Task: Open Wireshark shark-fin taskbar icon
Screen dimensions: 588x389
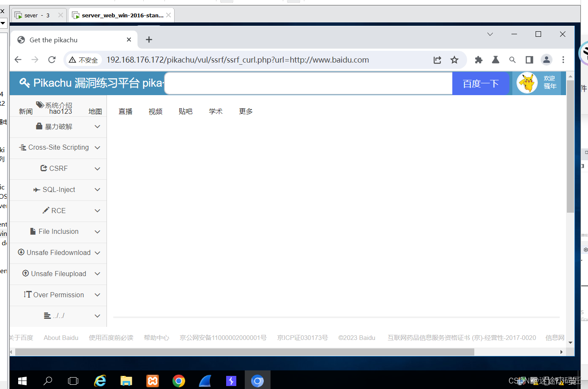Action: pyautogui.click(x=205, y=381)
